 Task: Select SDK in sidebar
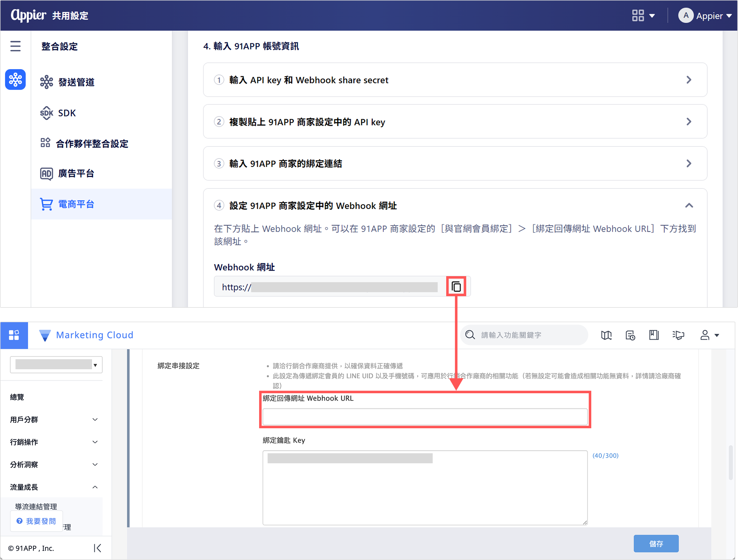coord(101,113)
